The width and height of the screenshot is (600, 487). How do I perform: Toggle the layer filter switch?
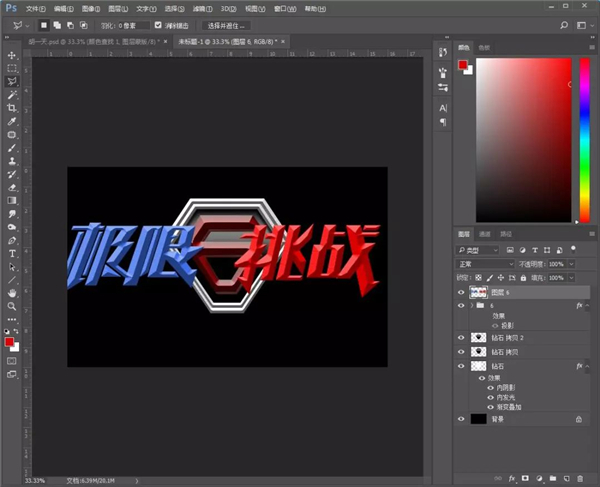click(573, 250)
